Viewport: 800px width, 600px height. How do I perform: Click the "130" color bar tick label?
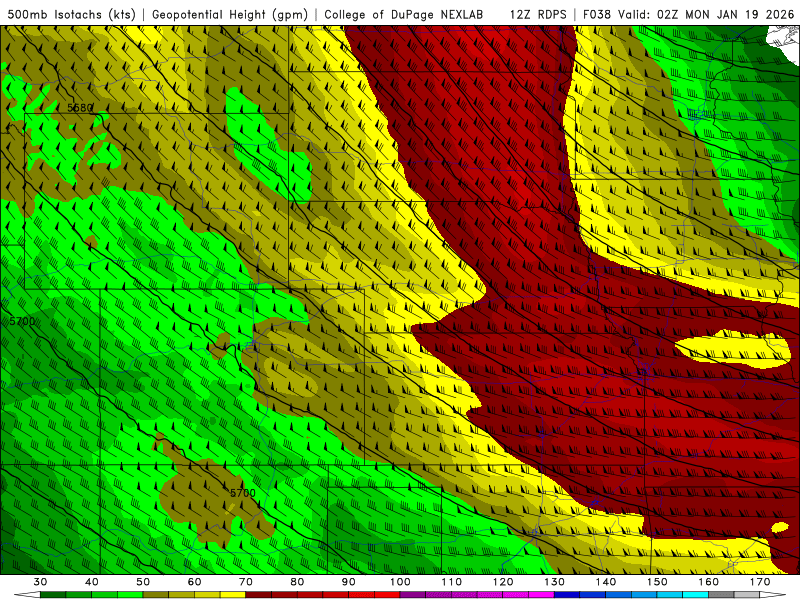[x=555, y=582]
